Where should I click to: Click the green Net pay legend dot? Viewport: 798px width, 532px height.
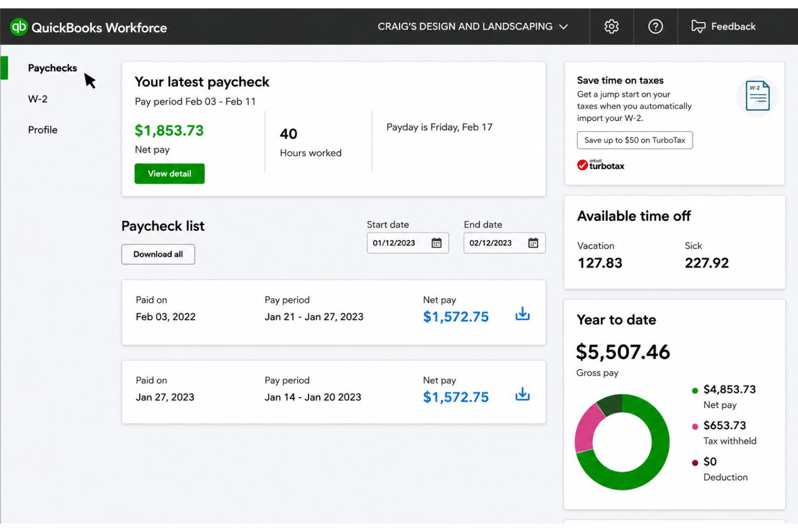point(695,390)
